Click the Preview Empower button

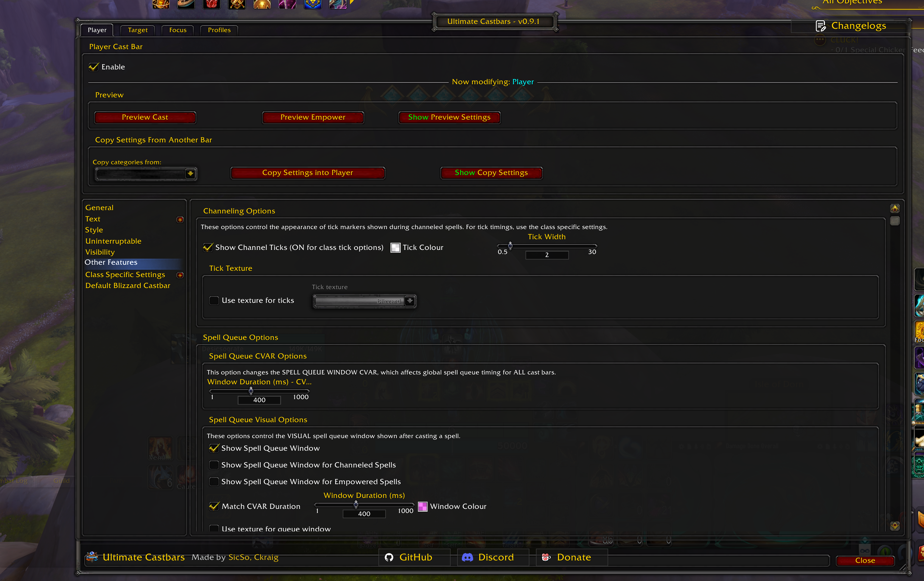(x=313, y=117)
